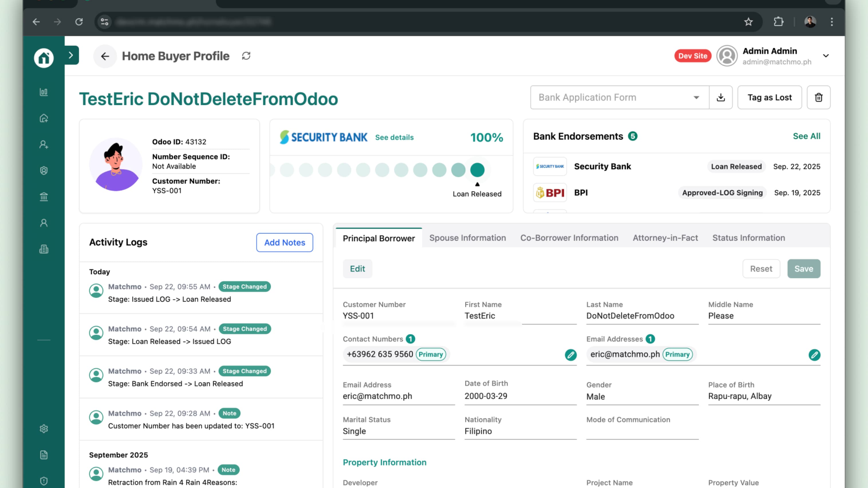This screenshot has width=868, height=488.
Task: Download the Bank Application Form
Action: tap(721, 97)
